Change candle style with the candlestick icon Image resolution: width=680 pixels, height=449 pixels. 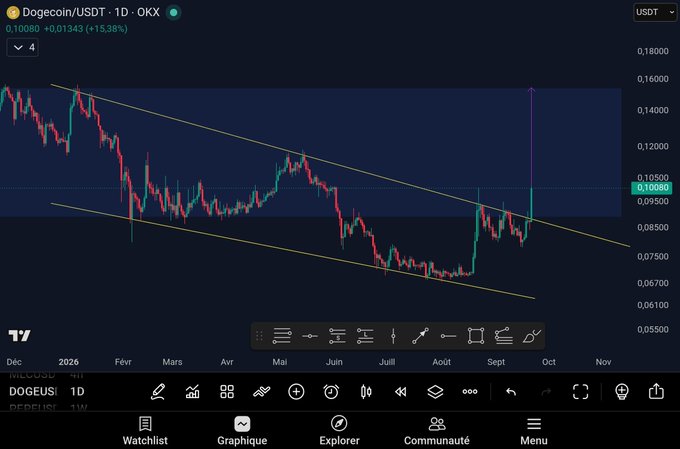click(366, 392)
